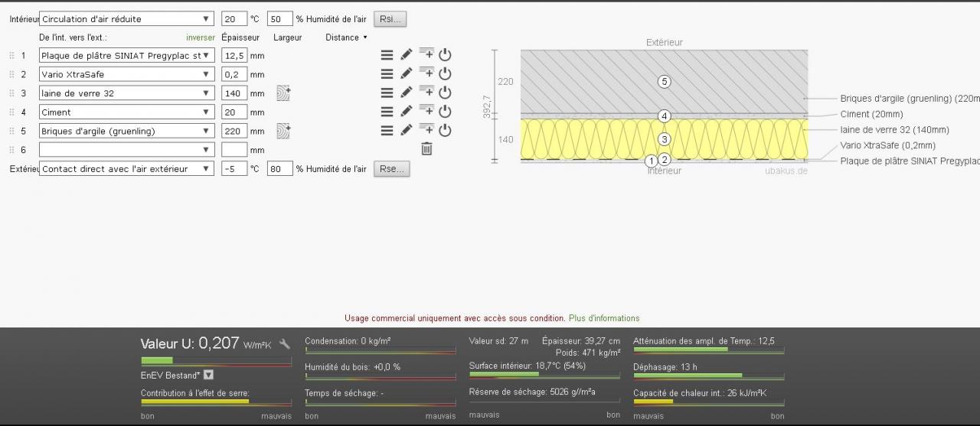Open the layer menu for Ciment row
The image size is (980, 426).
pos(387,112)
